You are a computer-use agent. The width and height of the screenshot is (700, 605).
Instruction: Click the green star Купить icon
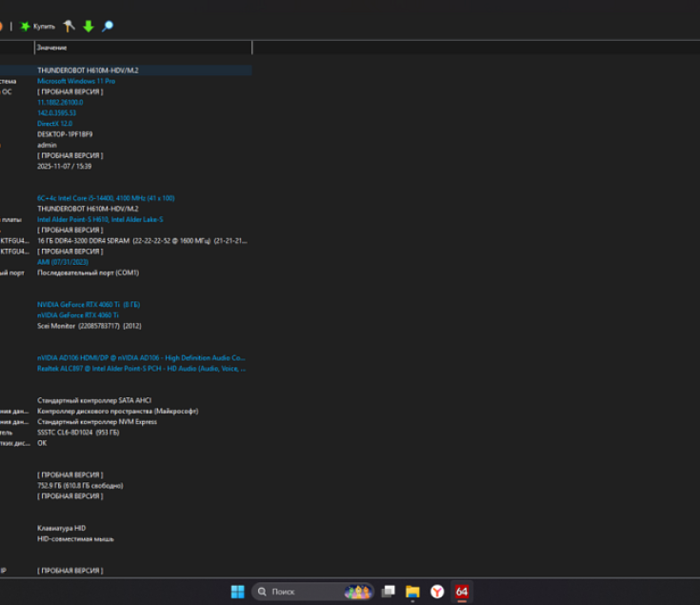coord(26,27)
